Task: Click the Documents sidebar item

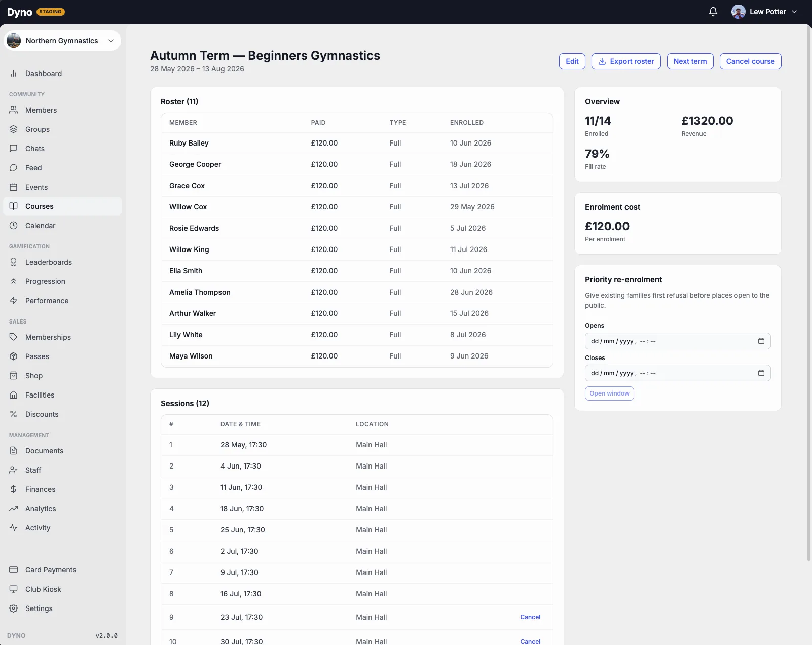Action: coord(62,451)
